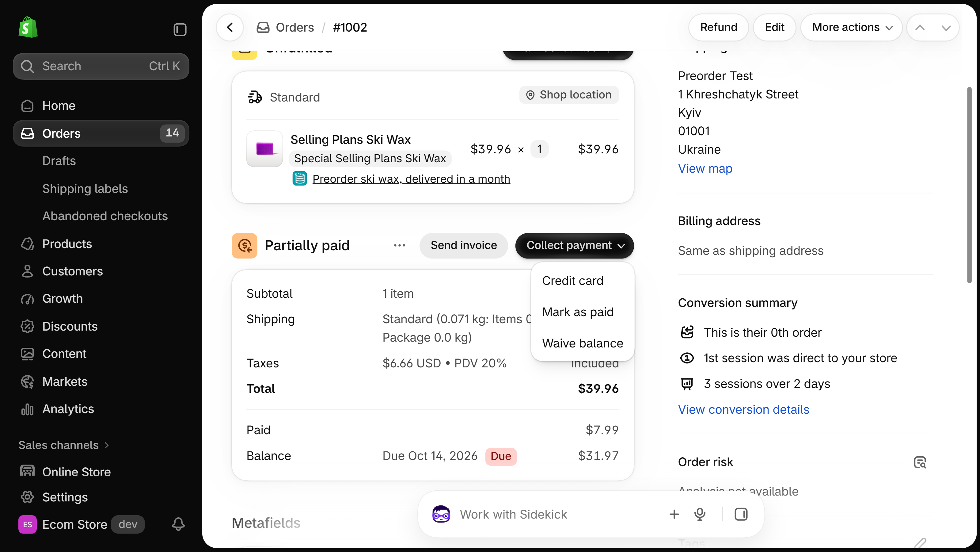Image resolution: width=980 pixels, height=552 pixels.
Task: Open the Collect payment dropdown
Action: [x=575, y=246]
